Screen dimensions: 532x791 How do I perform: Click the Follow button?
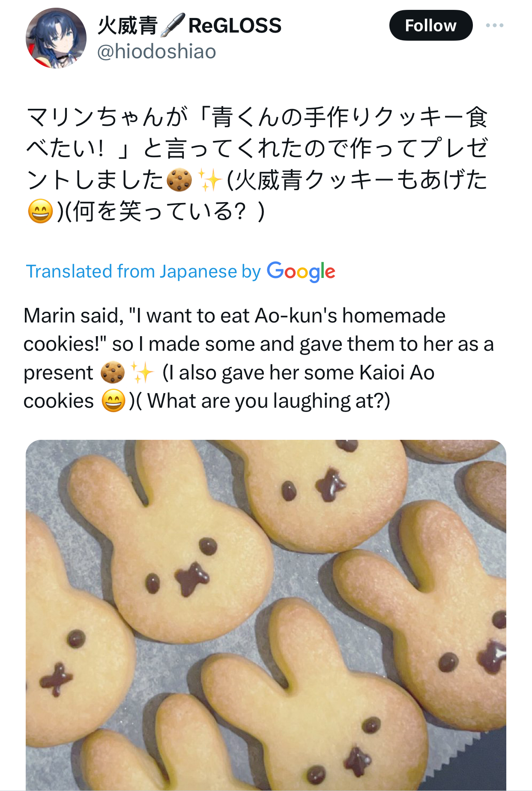click(x=430, y=25)
